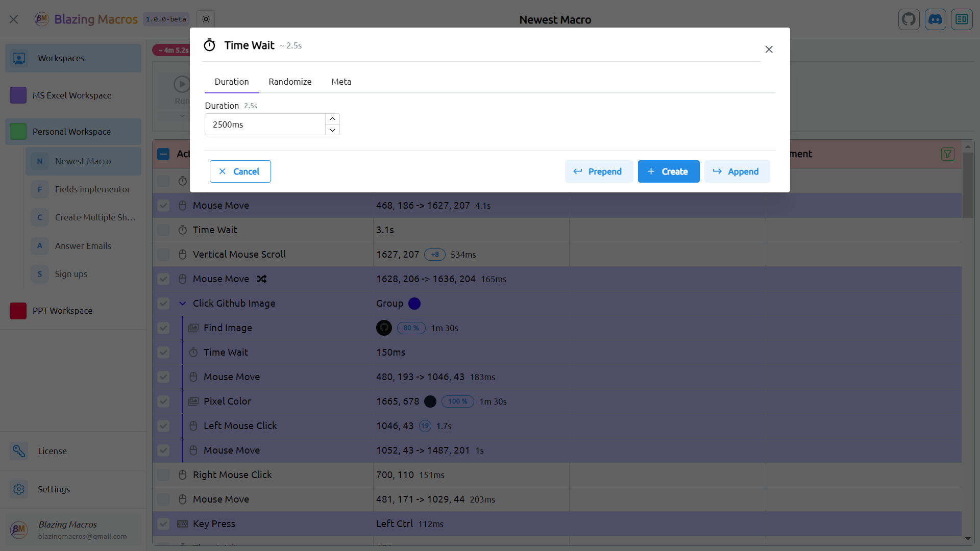Click the 80 % match badge on Find Image
Viewport: 980px width, 551px height.
[x=411, y=328]
